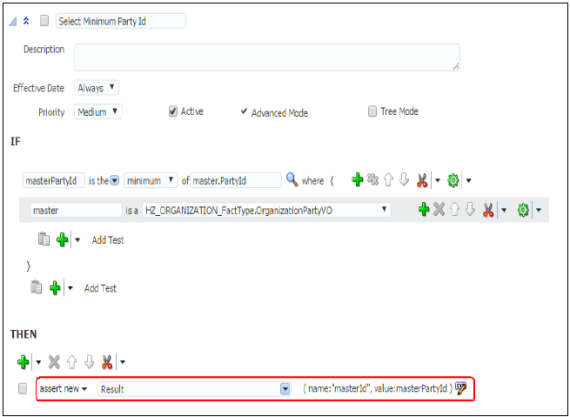Open the minimum aggregate function dropdown
The height and width of the screenshot is (417, 570).
click(x=151, y=180)
